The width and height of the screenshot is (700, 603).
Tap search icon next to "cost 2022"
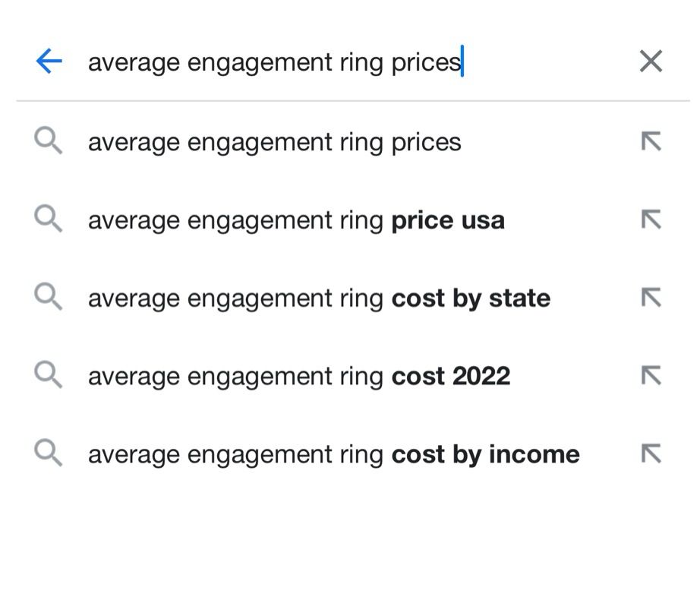pos(48,375)
